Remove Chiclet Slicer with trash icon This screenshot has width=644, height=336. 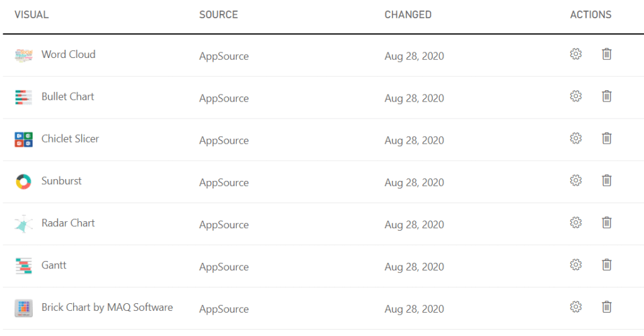[x=606, y=138]
